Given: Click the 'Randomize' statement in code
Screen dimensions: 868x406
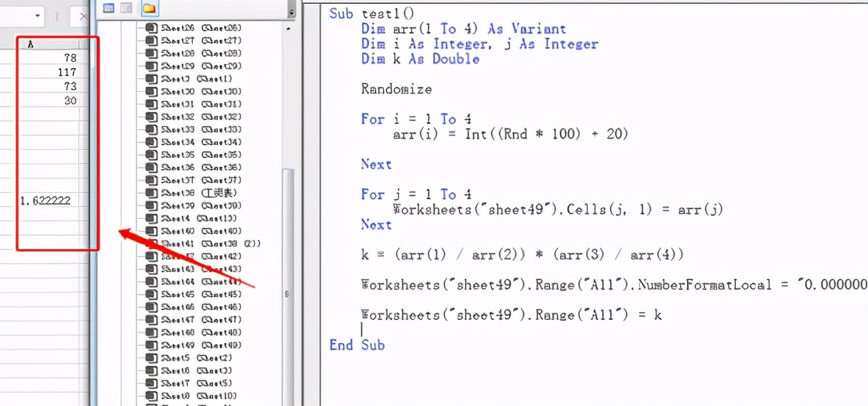Looking at the screenshot, I should click(396, 89).
